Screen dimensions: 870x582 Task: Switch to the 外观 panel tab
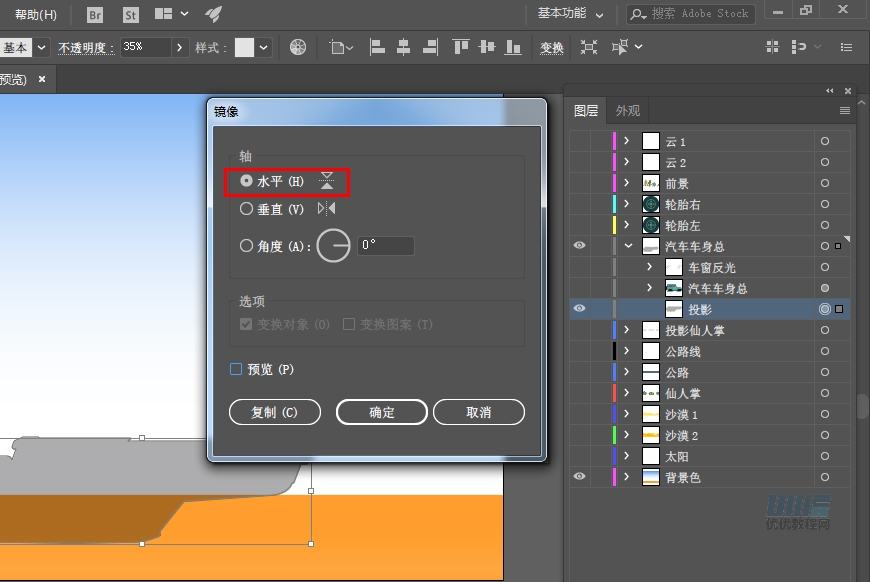coord(626,110)
